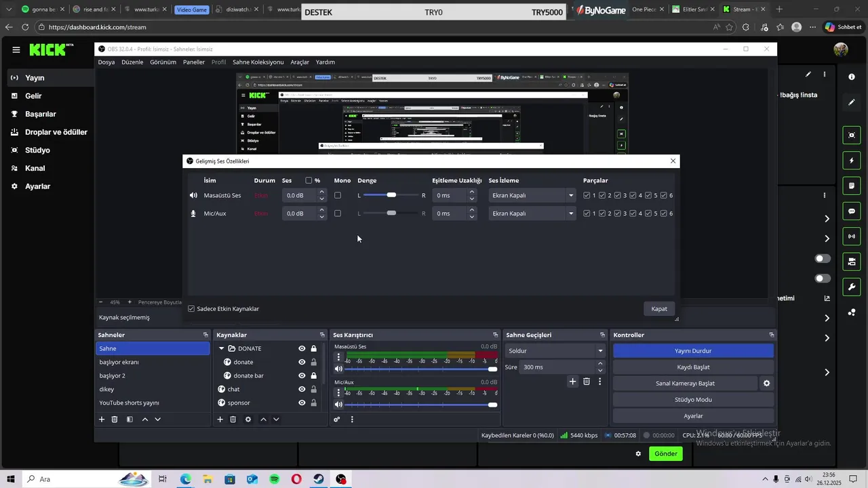Click the Mic/Aux microphone icon in the dialog

click(x=193, y=213)
